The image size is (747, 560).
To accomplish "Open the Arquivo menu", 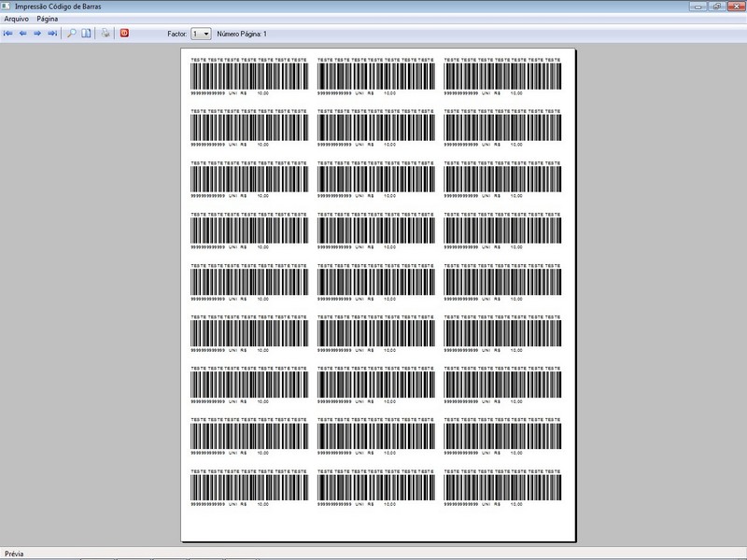I will click(x=16, y=19).
